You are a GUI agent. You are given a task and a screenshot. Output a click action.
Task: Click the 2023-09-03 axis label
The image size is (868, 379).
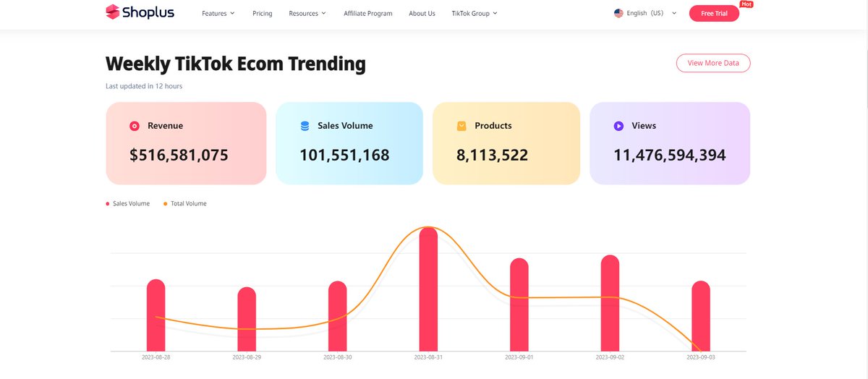701,357
